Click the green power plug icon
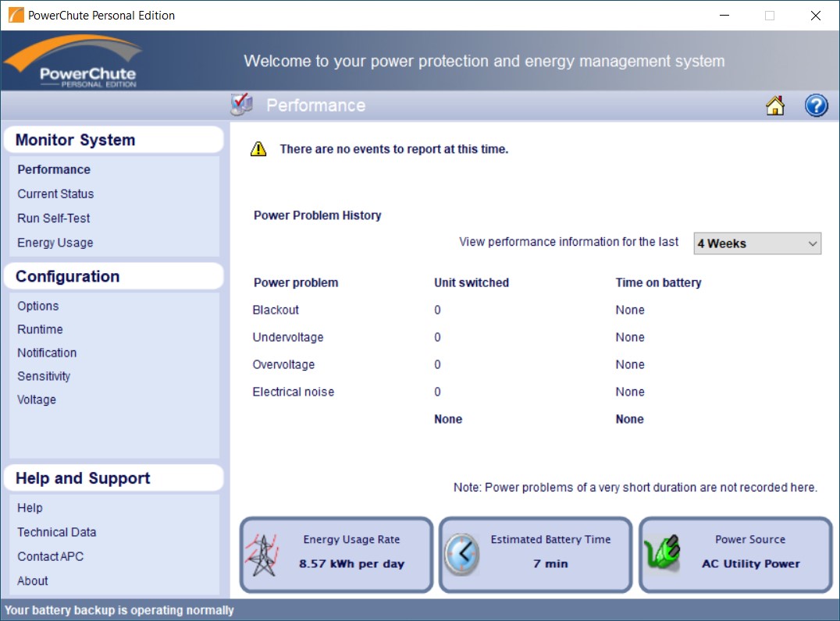840x621 pixels. (662, 552)
